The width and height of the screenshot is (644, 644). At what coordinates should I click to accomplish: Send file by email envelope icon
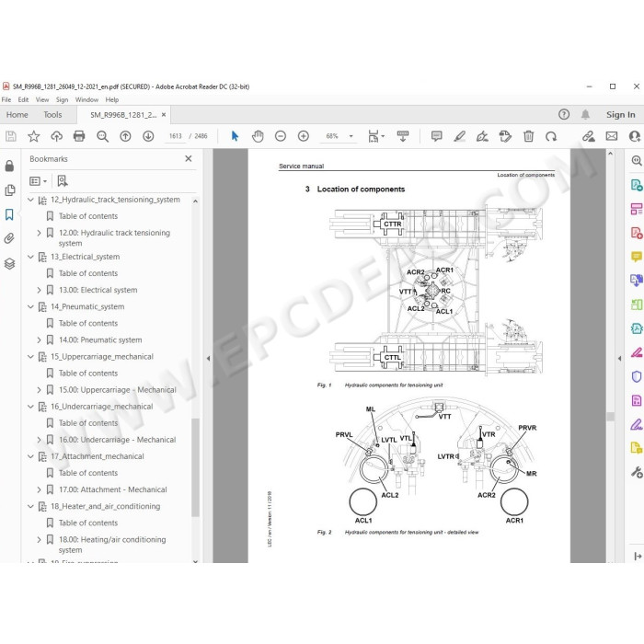[612, 136]
